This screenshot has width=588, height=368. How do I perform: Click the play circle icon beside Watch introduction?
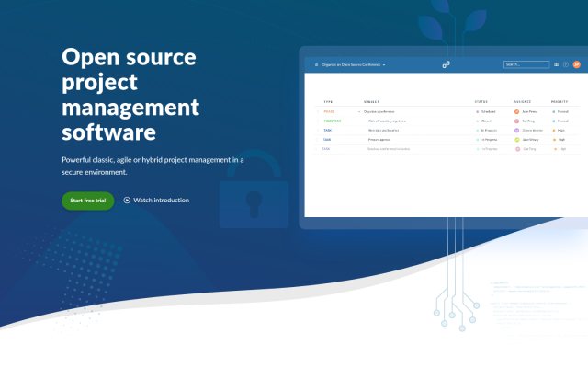127,201
